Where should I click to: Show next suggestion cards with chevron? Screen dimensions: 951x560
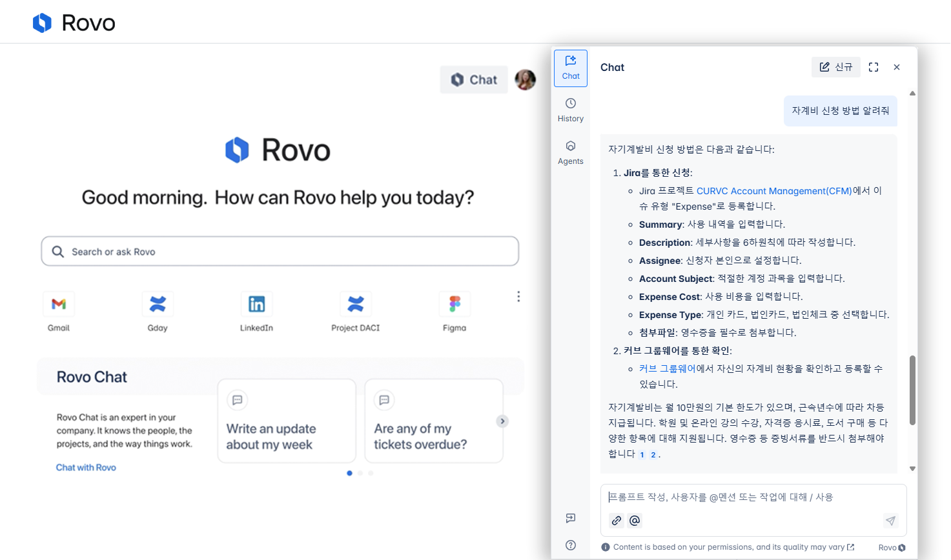point(502,421)
